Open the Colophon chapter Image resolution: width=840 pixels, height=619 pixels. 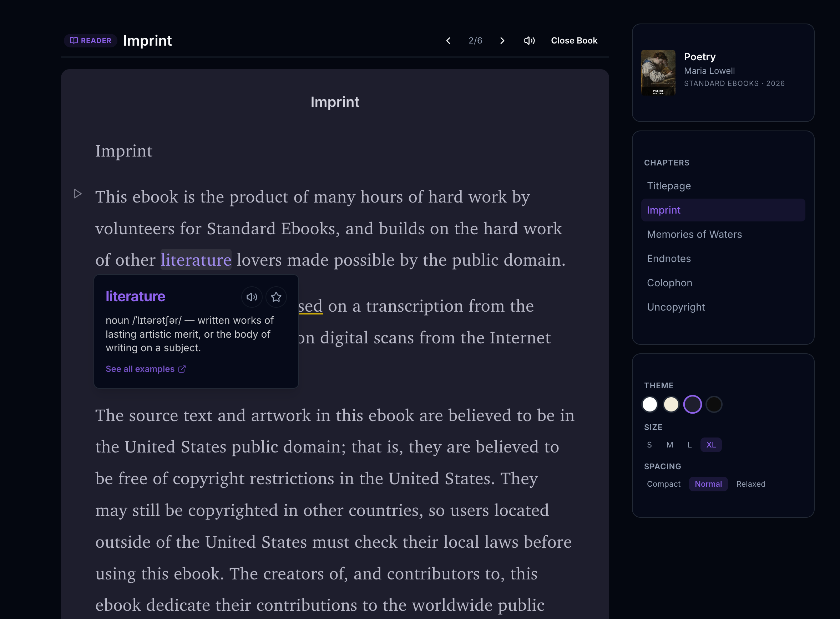723,283
